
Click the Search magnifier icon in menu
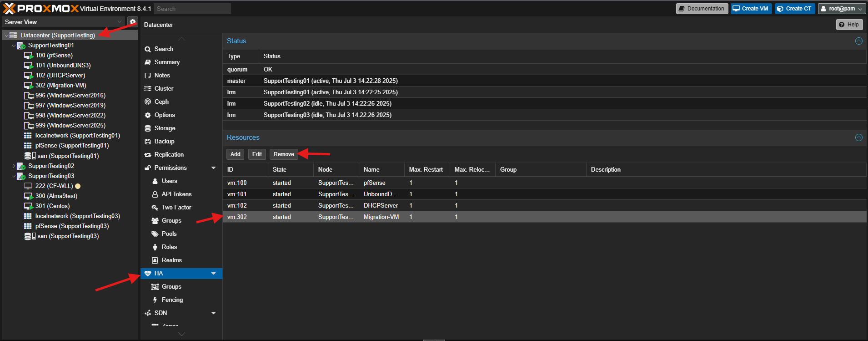(x=148, y=49)
